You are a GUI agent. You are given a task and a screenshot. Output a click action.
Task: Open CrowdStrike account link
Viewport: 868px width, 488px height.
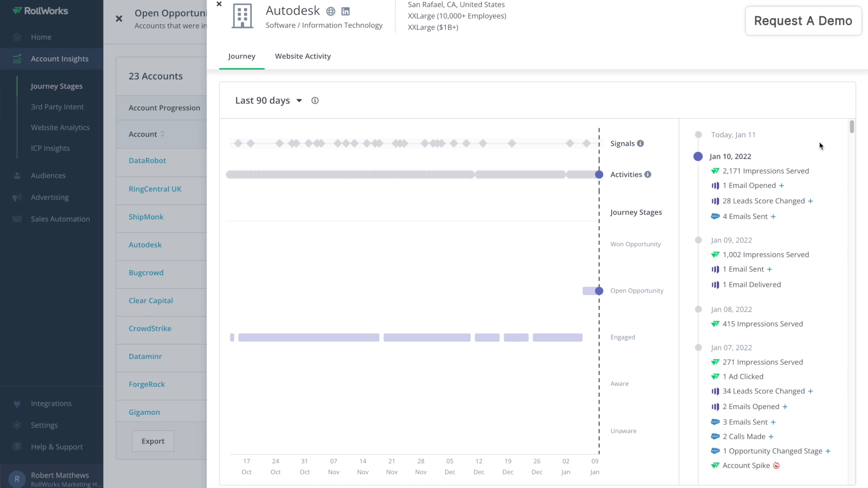click(x=150, y=328)
